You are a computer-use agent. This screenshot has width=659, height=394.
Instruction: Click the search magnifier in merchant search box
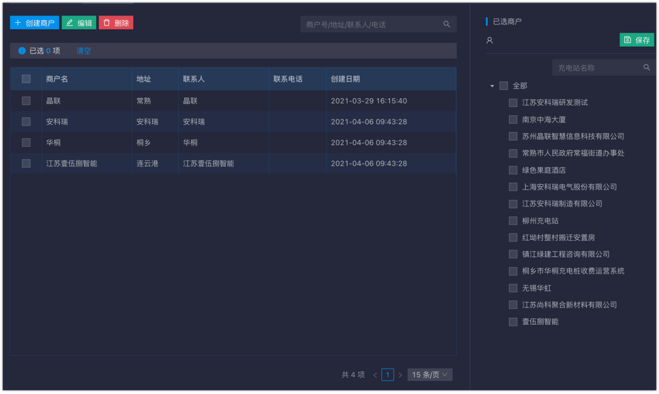pos(446,24)
